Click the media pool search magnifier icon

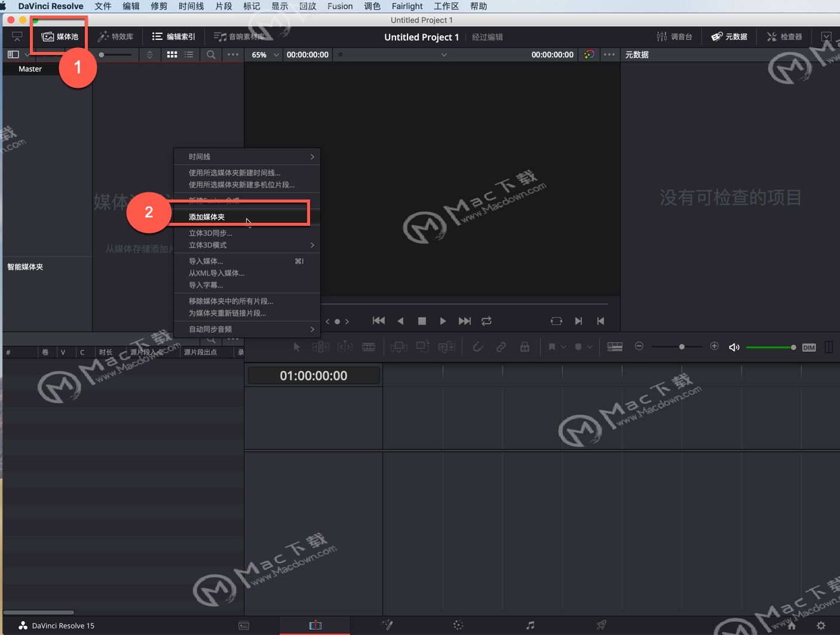click(x=211, y=54)
